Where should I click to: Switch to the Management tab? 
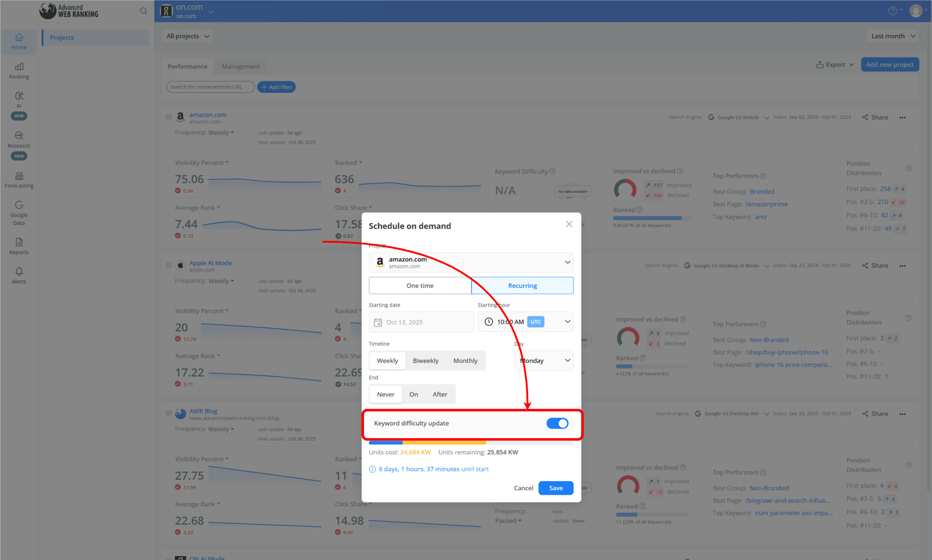[x=241, y=66]
